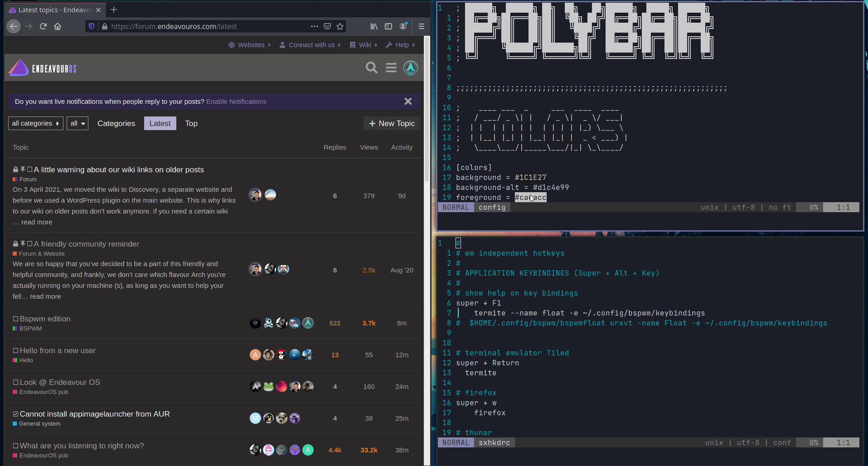This screenshot has width=868, height=466.
Task: Toggle checkbox beside Cannot install appimagelauncher topic
Action: tap(15, 414)
